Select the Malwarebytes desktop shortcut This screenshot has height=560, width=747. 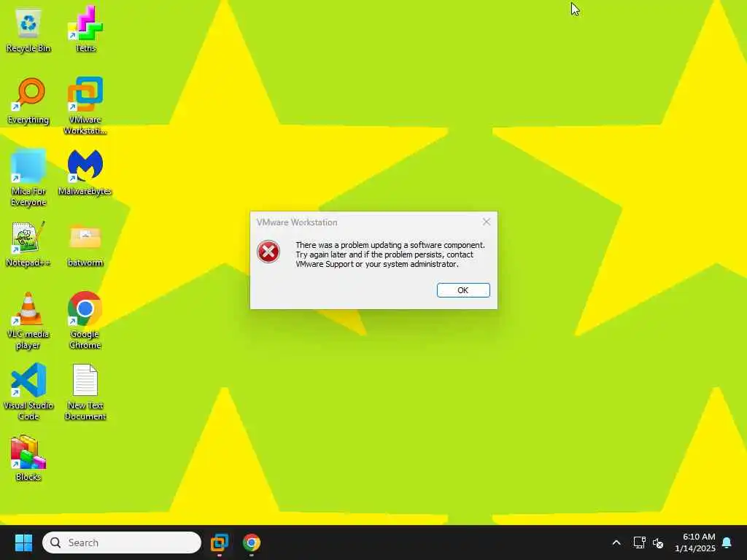[x=85, y=172]
